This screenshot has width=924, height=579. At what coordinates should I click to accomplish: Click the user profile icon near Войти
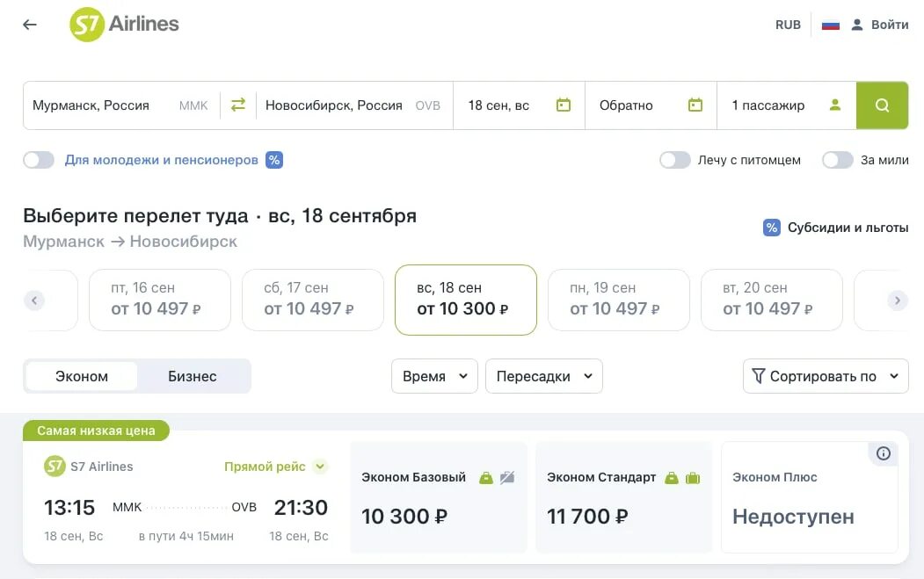[857, 25]
